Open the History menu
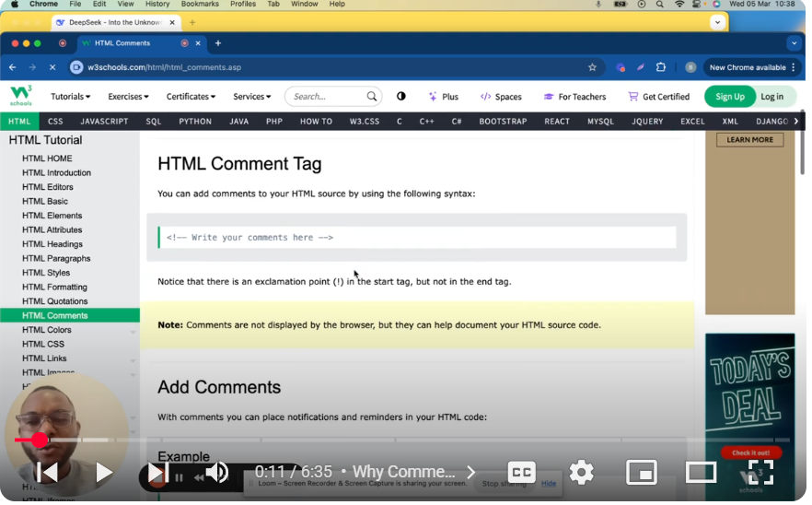This screenshot has height=505, width=812. click(x=157, y=5)
